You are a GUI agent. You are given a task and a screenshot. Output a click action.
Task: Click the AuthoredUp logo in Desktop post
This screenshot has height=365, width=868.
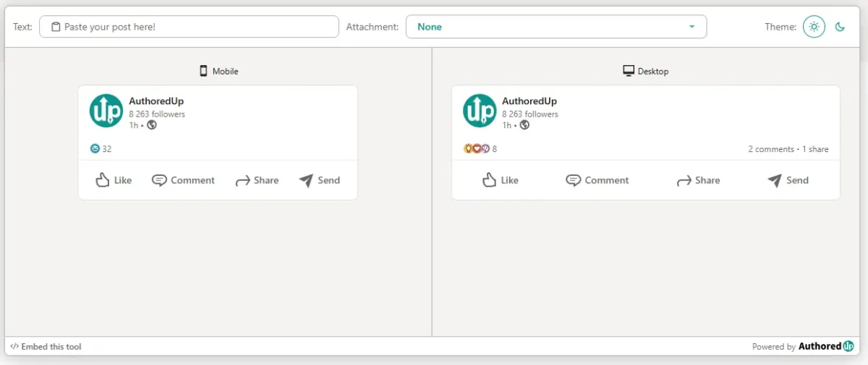click(x=480, y=111)
